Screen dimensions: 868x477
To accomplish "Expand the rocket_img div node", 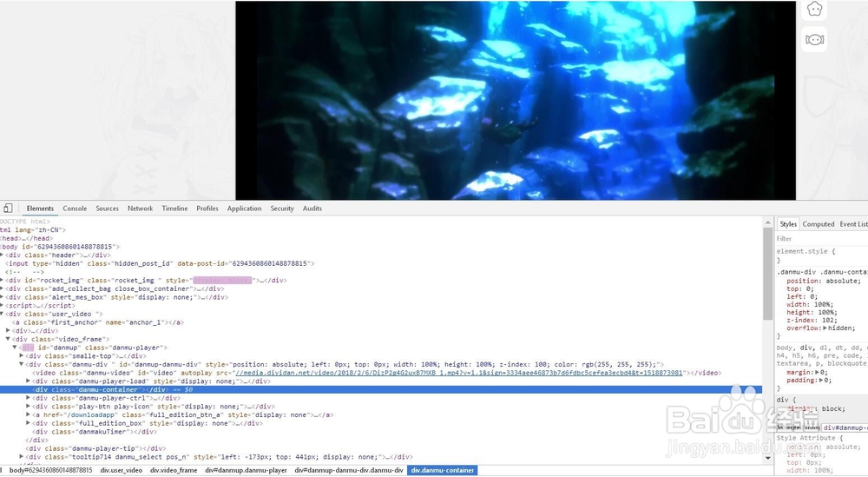I will (x=2, y=281).
